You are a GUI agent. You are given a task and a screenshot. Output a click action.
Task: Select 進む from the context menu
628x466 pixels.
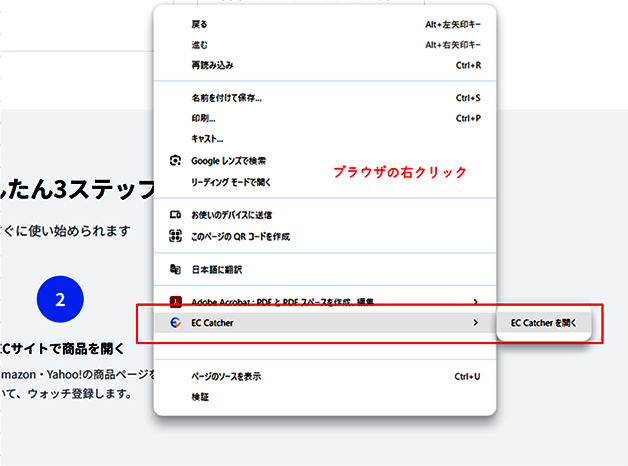[x=325, y=45]
